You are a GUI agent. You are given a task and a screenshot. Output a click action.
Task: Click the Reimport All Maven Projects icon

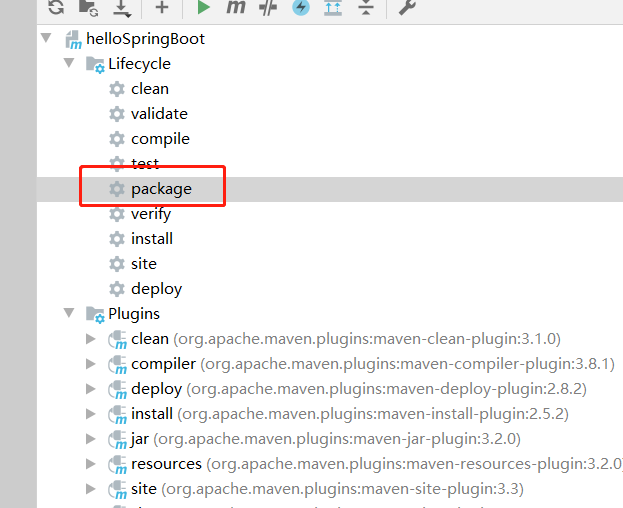pos(56,8)
